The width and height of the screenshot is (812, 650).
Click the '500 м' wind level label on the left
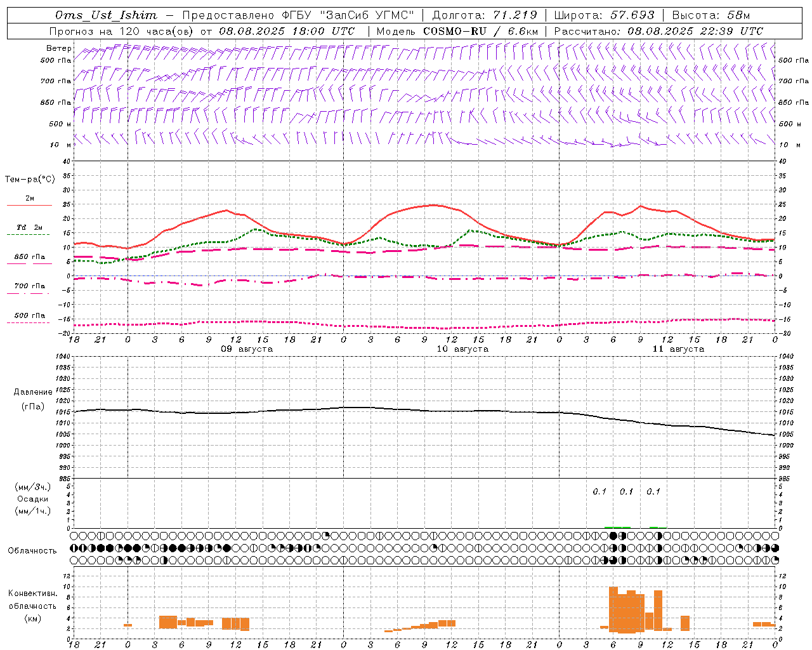60,124
